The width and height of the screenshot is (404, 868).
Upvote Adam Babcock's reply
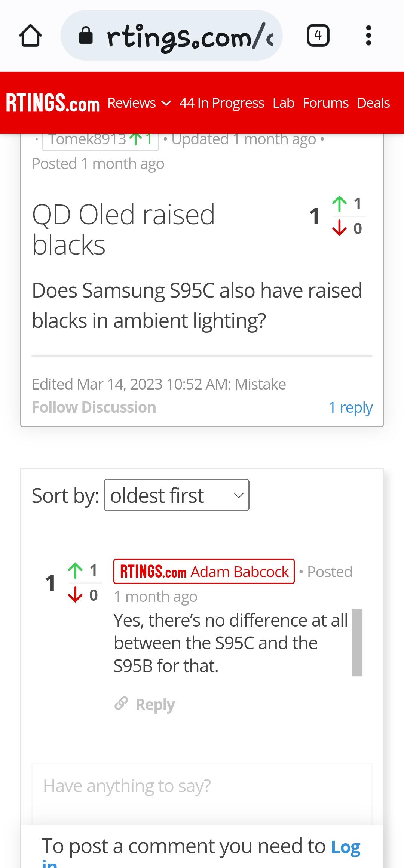click(x=75, y=570)
